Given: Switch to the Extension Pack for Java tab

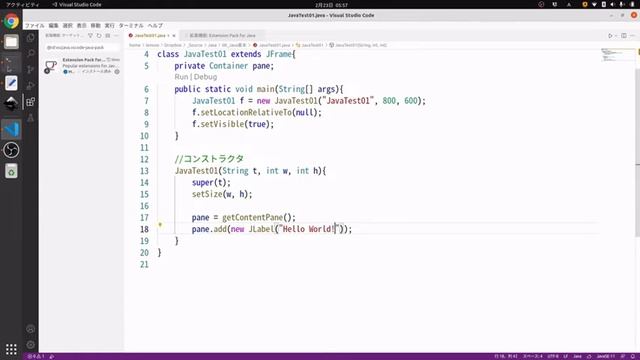Looking at the screenshot, I should [x=222, y=36].
